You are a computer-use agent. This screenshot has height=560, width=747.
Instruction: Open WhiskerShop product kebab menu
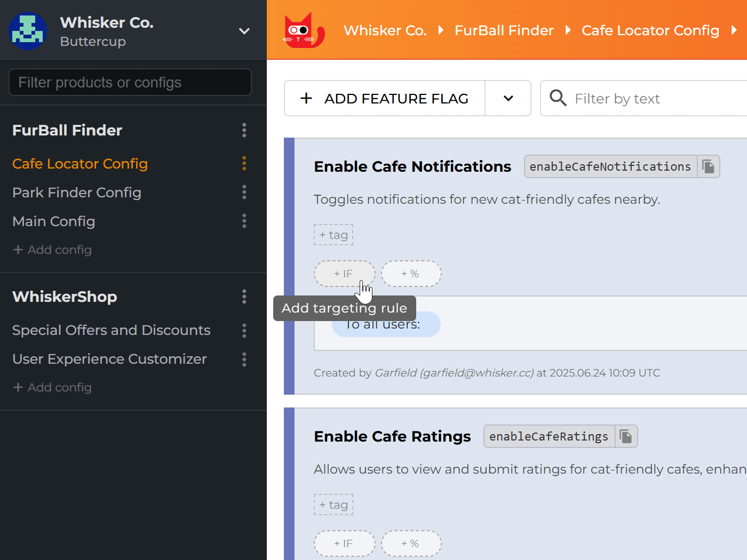(244, 297)
